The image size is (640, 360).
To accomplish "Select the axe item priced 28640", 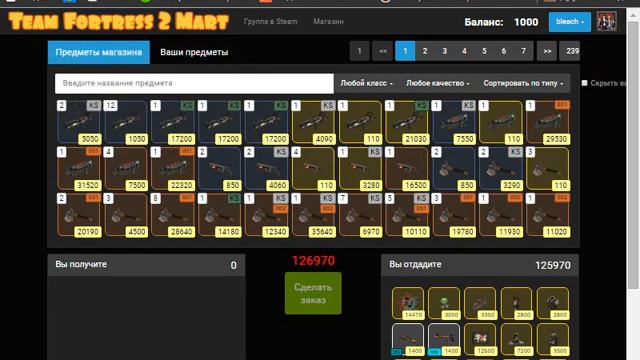I will pos(173,216).
